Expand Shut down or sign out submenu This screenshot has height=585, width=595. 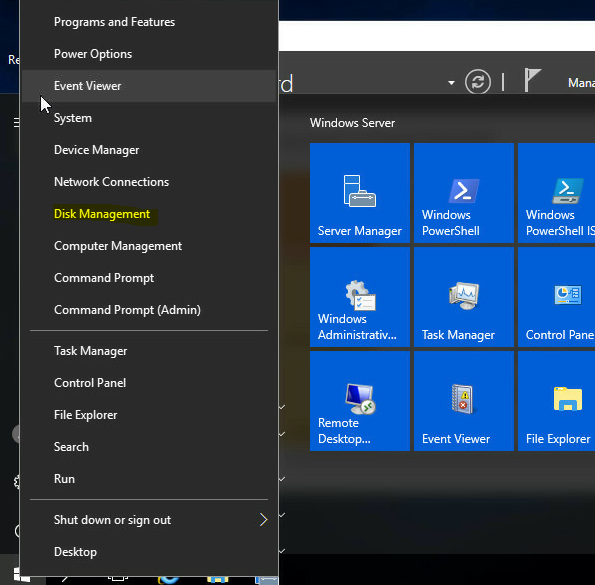pyautogui.click(x=149, y=520)
